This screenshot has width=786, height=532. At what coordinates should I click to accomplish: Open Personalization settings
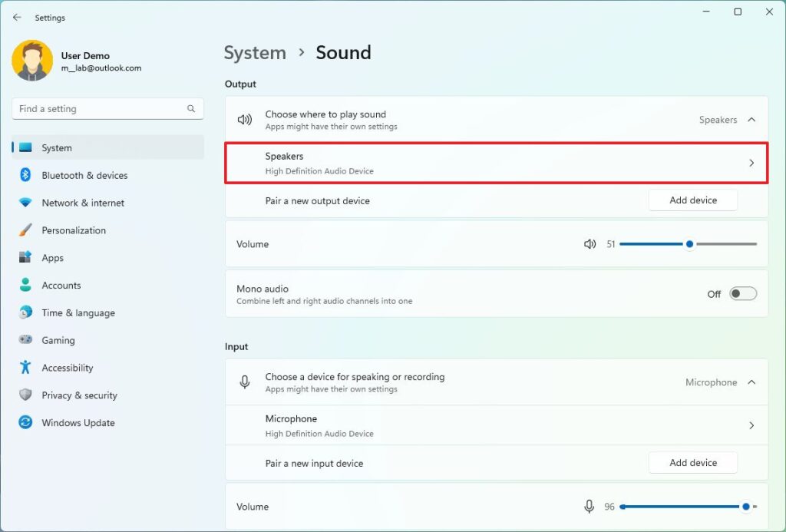[x=80, y=230]
